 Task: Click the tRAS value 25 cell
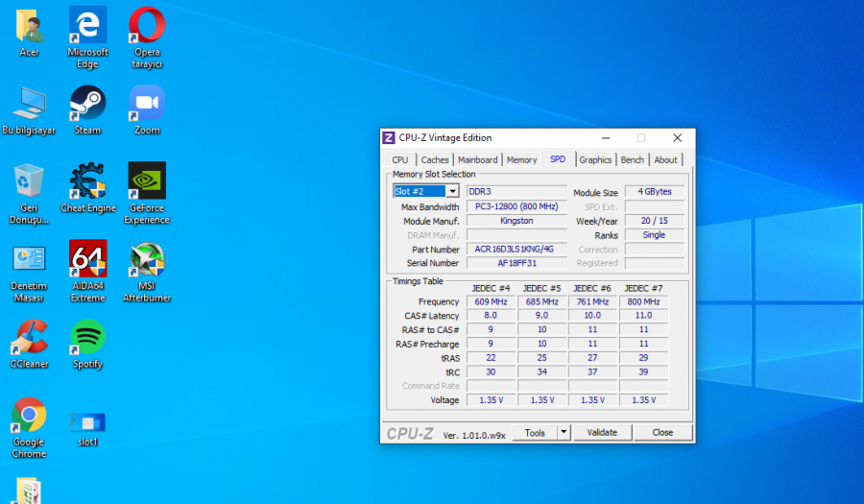[x=542, y=358]
